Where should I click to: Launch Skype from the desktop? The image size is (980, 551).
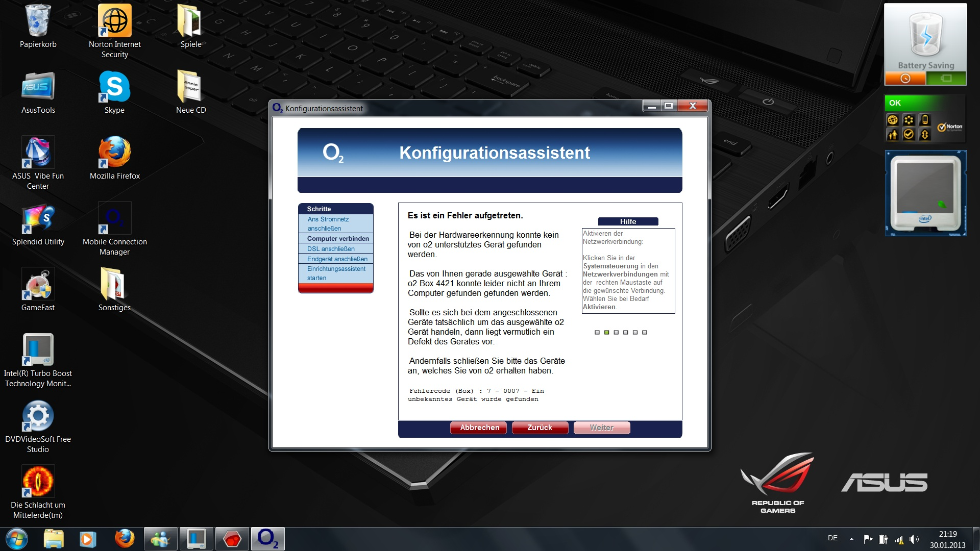pyautogui.click(x=115, y=92)
